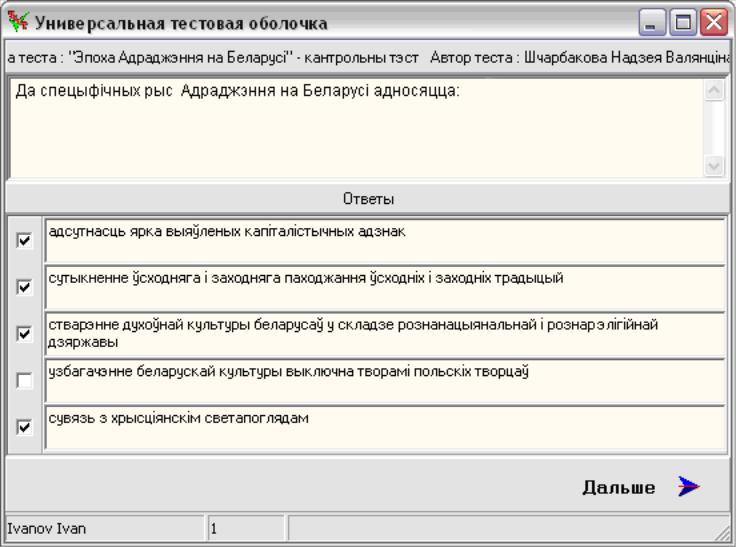Click the question scrollbar down arrow
Image resolution: width=736 pixels, height=547 pixels.
pos(714,166)
